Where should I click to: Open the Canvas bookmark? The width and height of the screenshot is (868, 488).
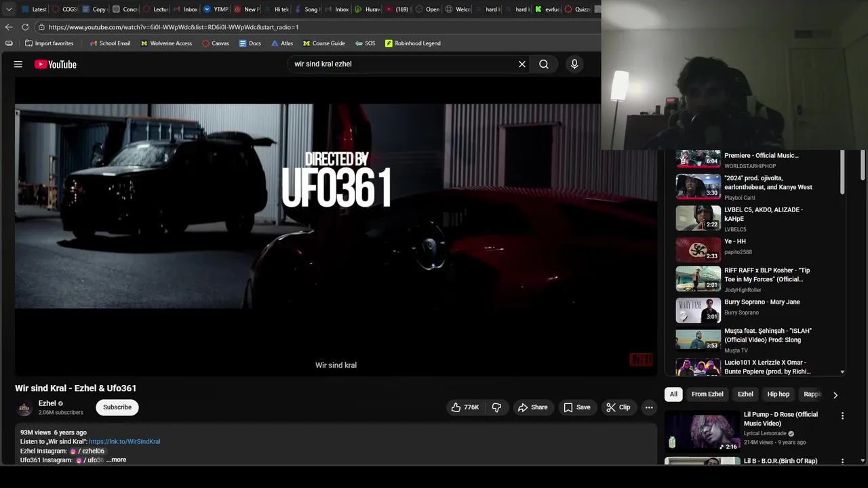click(216, 43)
